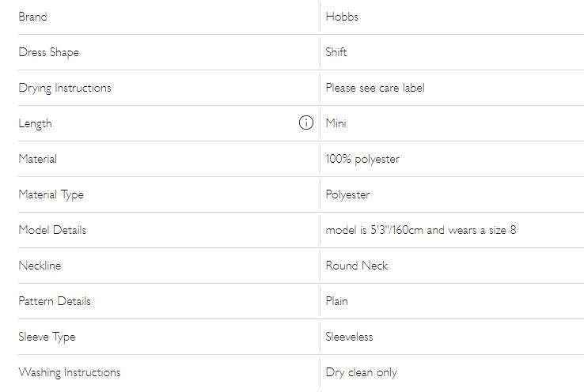Select the Shift value text
The height and width of the screenshot is (392, 584).
click(336, 52)
